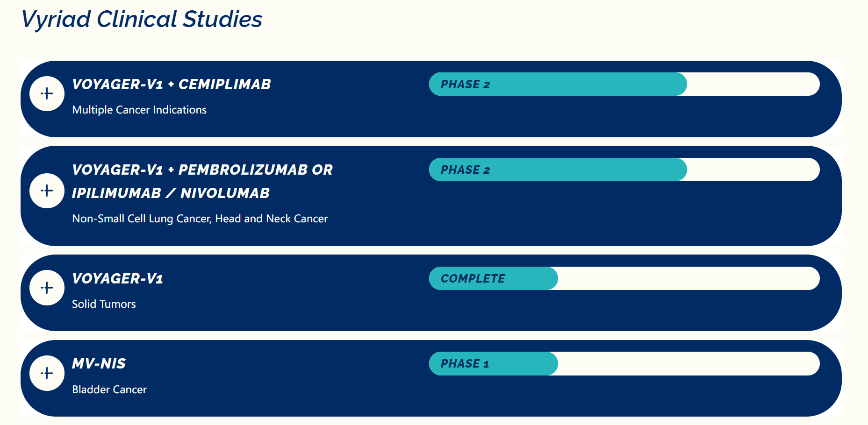Image resolution: width=868 pixels, height=425 pixels.
Task: Click the Multiple Cancer Indications subtitle
Action: [139, 110]
